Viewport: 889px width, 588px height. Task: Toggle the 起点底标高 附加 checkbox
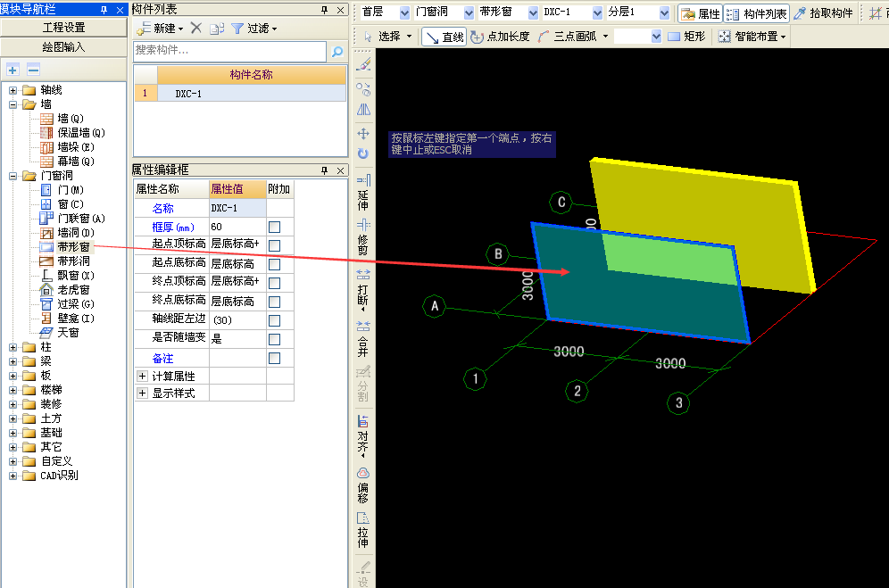point(274,264)
